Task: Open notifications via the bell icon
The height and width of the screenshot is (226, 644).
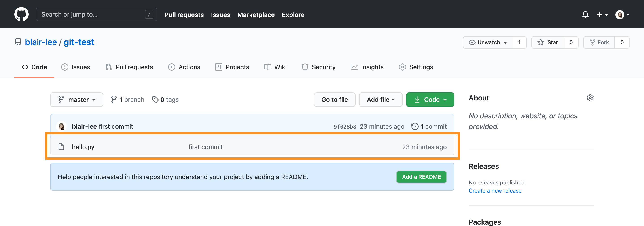Action: pos(585,15)
